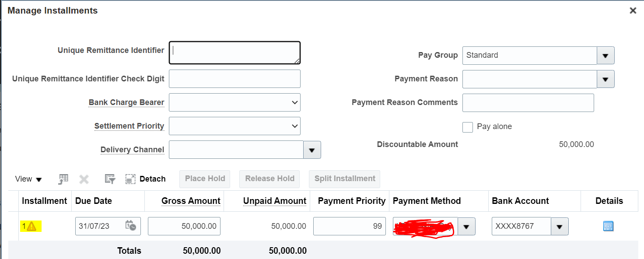Open the installment Details icon
The image size is (644, 259).
(608, 226)
